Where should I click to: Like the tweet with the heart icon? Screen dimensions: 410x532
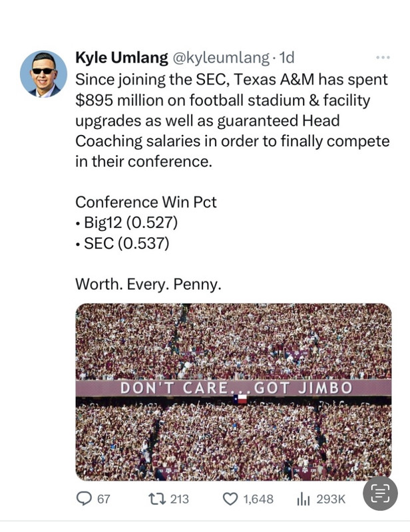(x=230, y=498)
